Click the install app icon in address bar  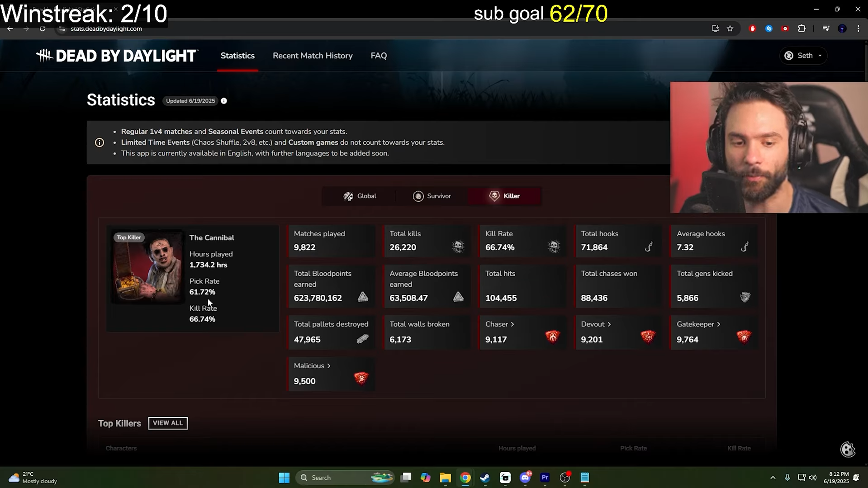click(715, 28)
